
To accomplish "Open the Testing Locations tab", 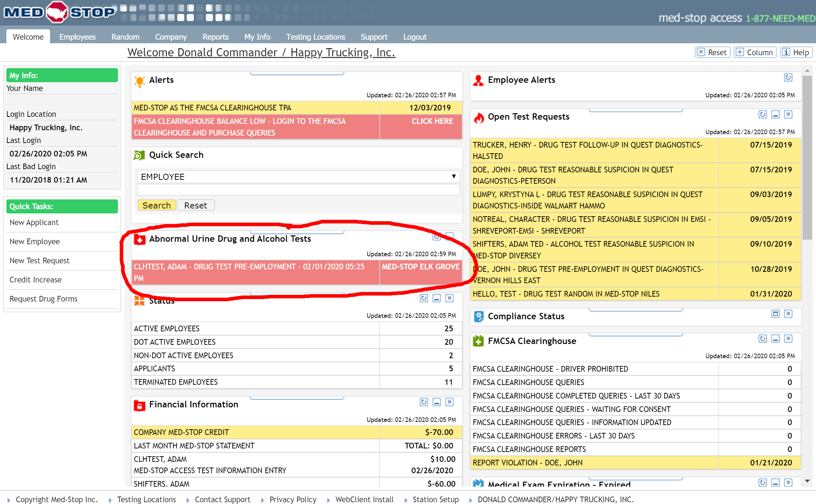I will click(315, 37).
